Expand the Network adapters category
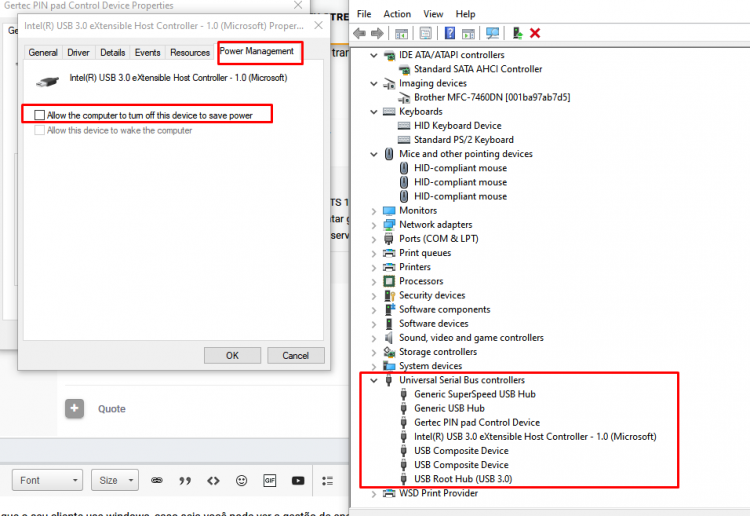750x516 pixels. [374, 225]
